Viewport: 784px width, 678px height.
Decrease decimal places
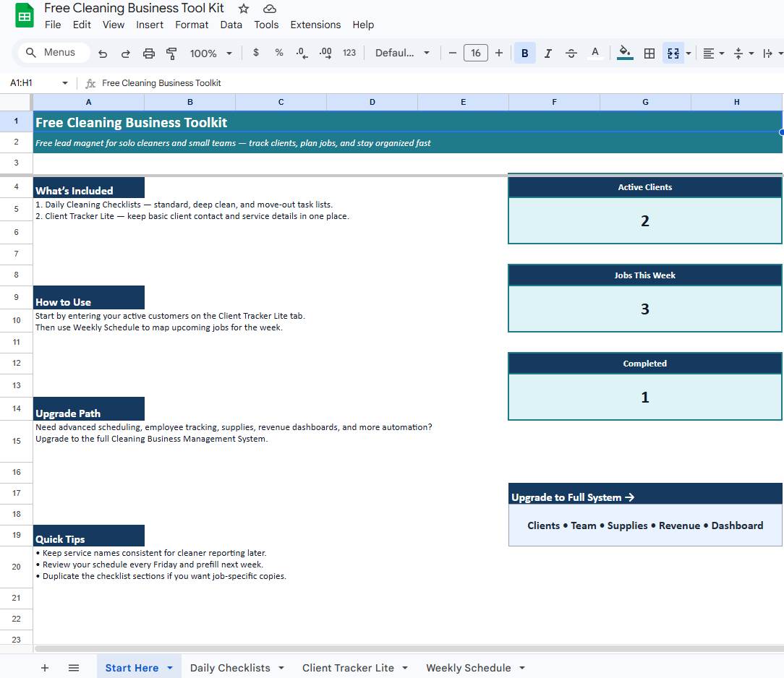click(302, 53)
